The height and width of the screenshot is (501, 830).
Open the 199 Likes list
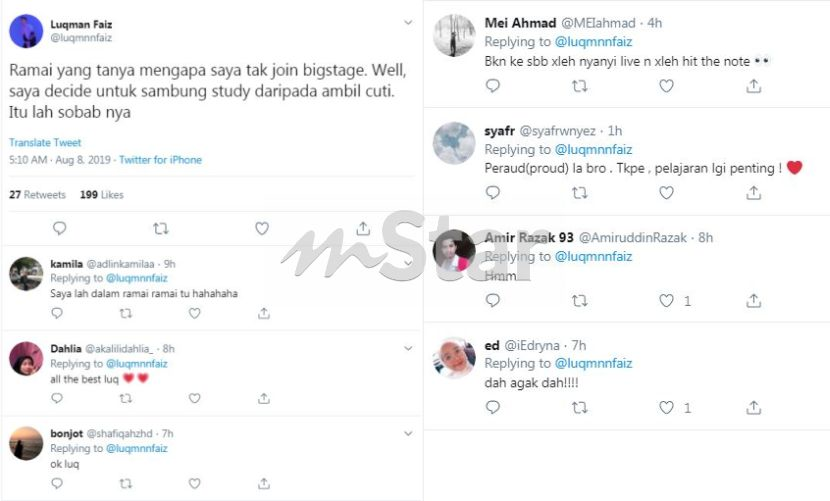point(102,194)
